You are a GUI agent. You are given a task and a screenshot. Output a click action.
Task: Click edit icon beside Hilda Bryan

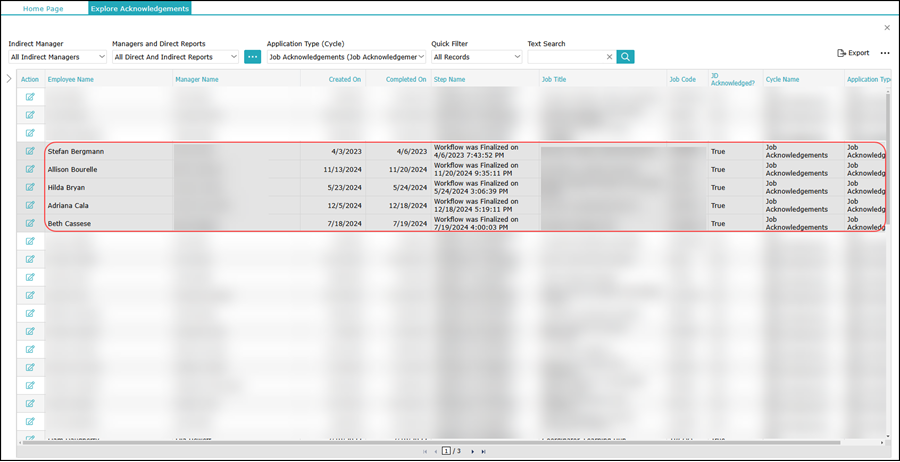click(x=30, y=187)
